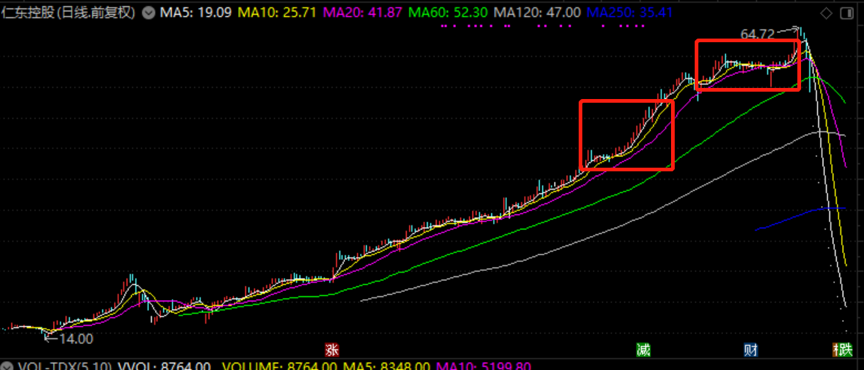Click the 14.00 low price label
864x370 pixels.
[75, 339]
